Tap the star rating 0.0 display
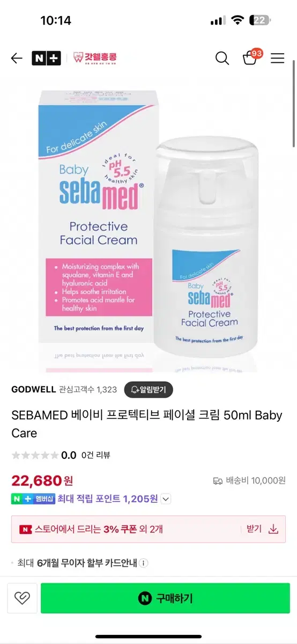The height and width of the screenshot is (644, 297). (x=44, y=455)
